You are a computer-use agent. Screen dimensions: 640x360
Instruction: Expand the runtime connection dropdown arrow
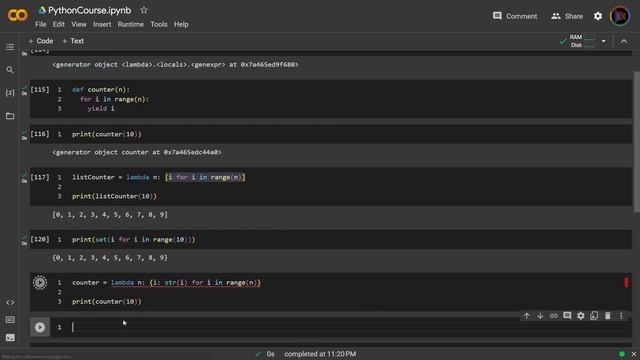603,41
